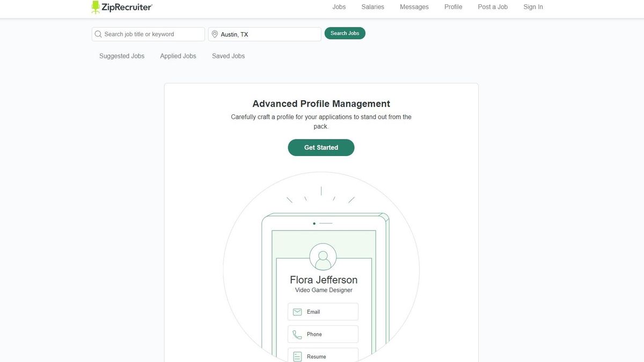
Task: Click Sign In in the top navigation
Action: click(x=532, y=6)
